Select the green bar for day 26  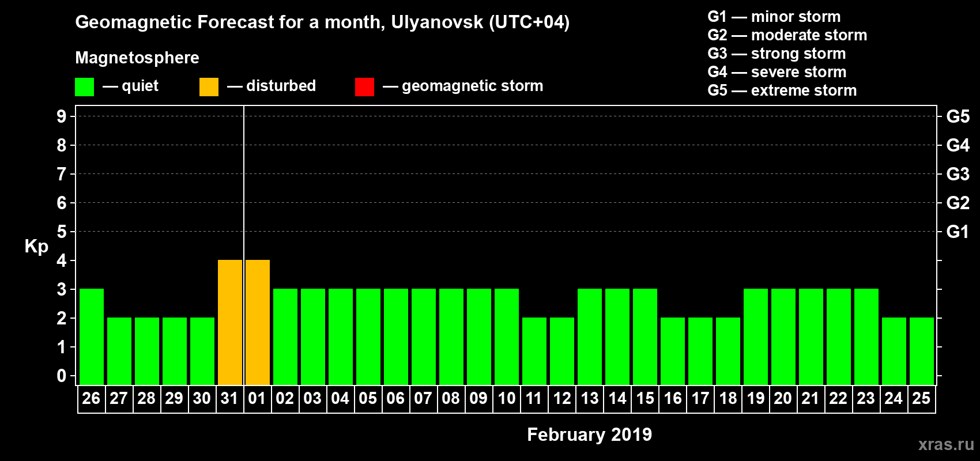click(x=92, y=337)
